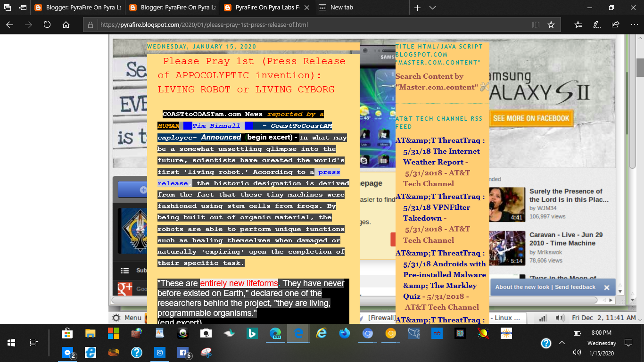Viewport: 644px width, 362px height.
Task: Open Chrome Canary yellow icon on taskbar
Action: 391,333
